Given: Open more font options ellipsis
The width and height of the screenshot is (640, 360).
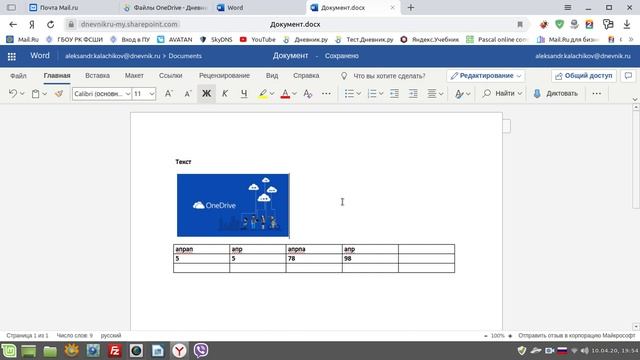Looking at the screenshot, I should (x=326, y=93).
